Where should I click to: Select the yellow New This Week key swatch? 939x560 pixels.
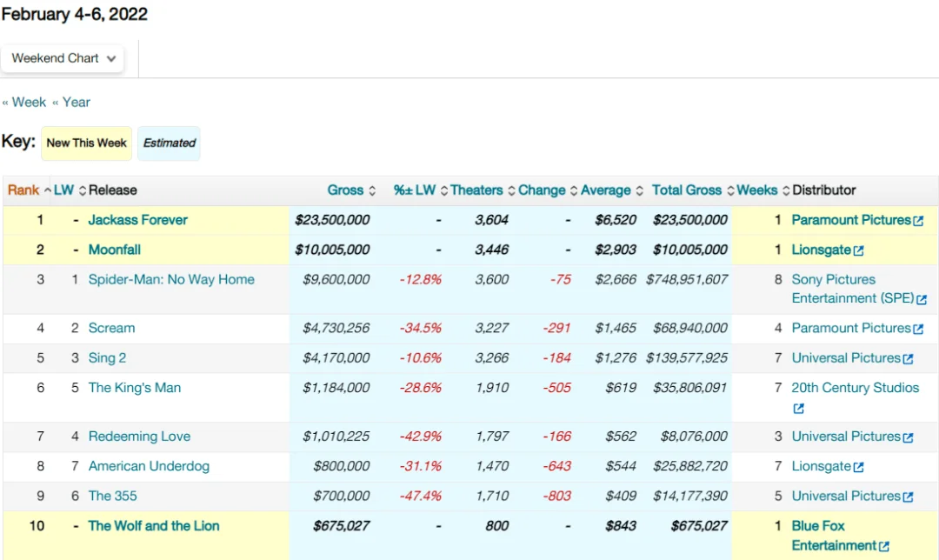(86, 143)
